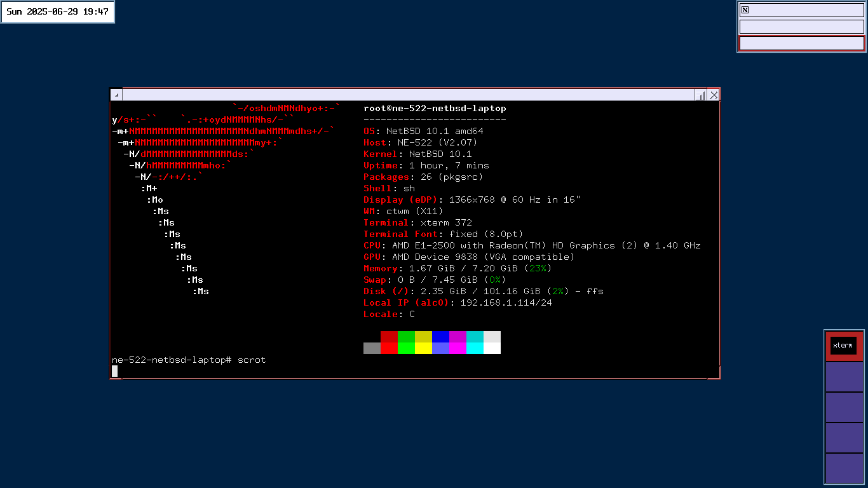The image size is (868, 488).
Task: Click the 'Display (eDP)' resolution line
Action: tap(472, 200)
